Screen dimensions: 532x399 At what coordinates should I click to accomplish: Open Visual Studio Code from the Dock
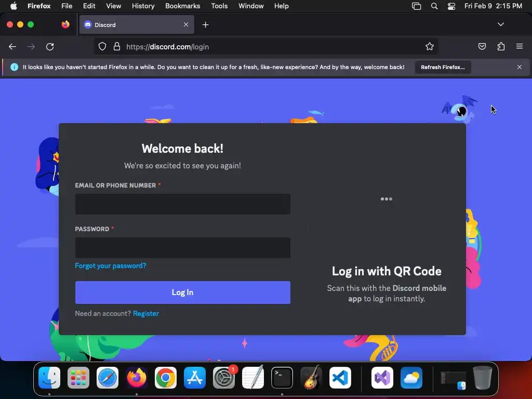coord(340,378)
